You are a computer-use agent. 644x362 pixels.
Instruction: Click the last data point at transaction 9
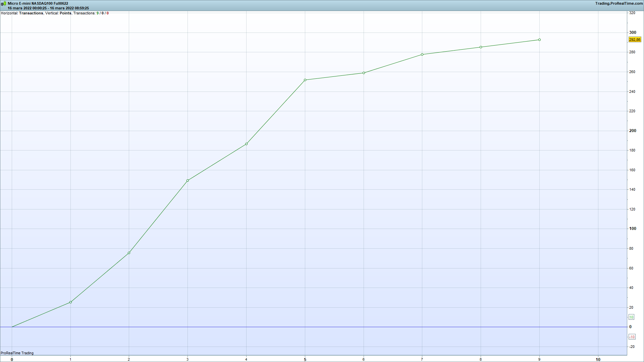pos(539,40)
